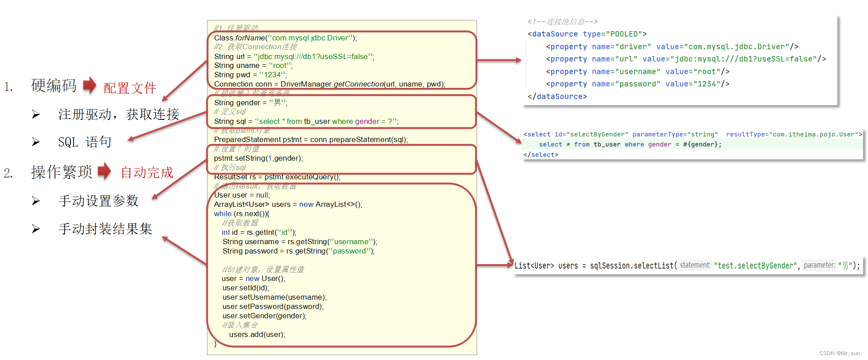Click the user.setGender(gender) line

click(x=265, y=316)
